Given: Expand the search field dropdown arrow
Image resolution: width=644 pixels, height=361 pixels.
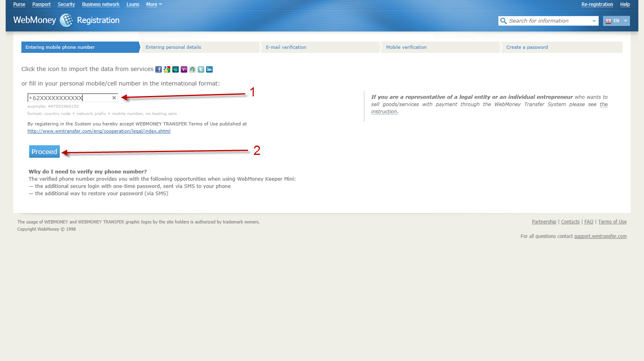Looking at the screenshot, I should pos(594,21).
